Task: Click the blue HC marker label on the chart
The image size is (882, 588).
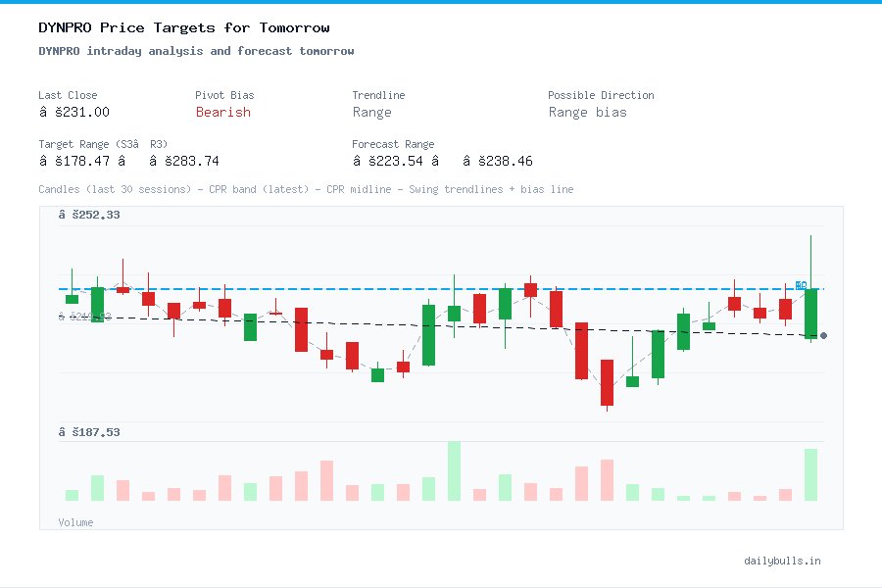Action: (x=800, y=286)
